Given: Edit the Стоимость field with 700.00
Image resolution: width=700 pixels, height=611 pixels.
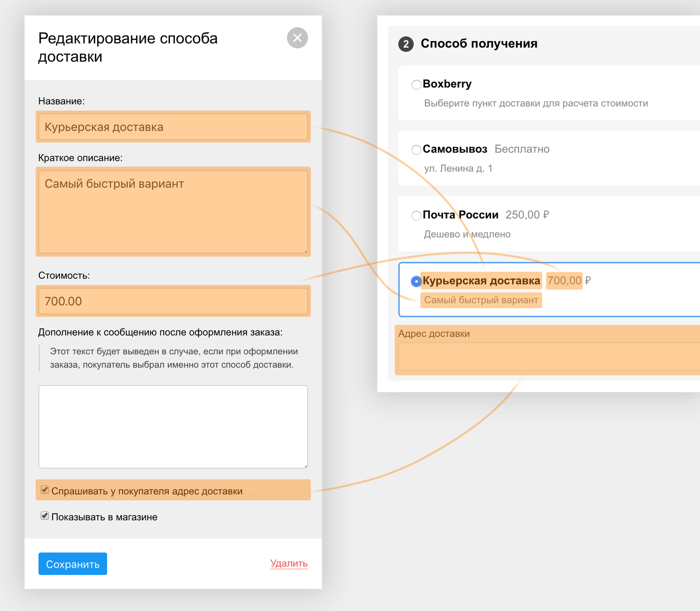Looking at the screenshot, I should (173, 301).
